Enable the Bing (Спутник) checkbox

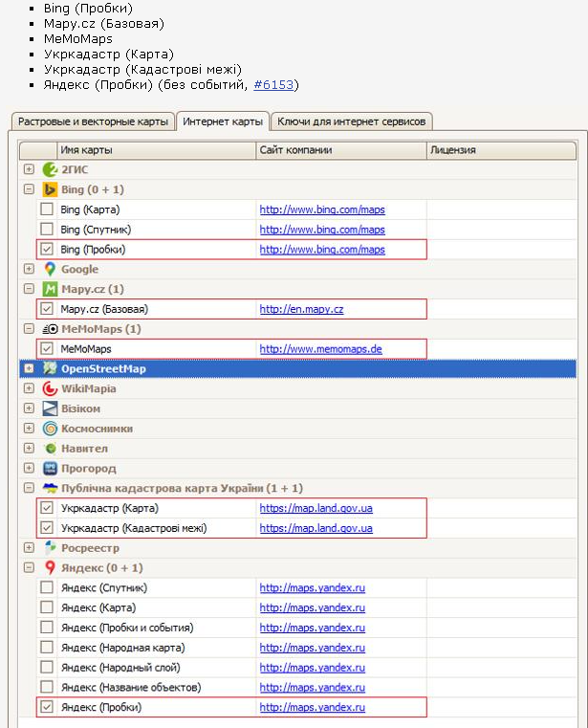tap(47, 230)
